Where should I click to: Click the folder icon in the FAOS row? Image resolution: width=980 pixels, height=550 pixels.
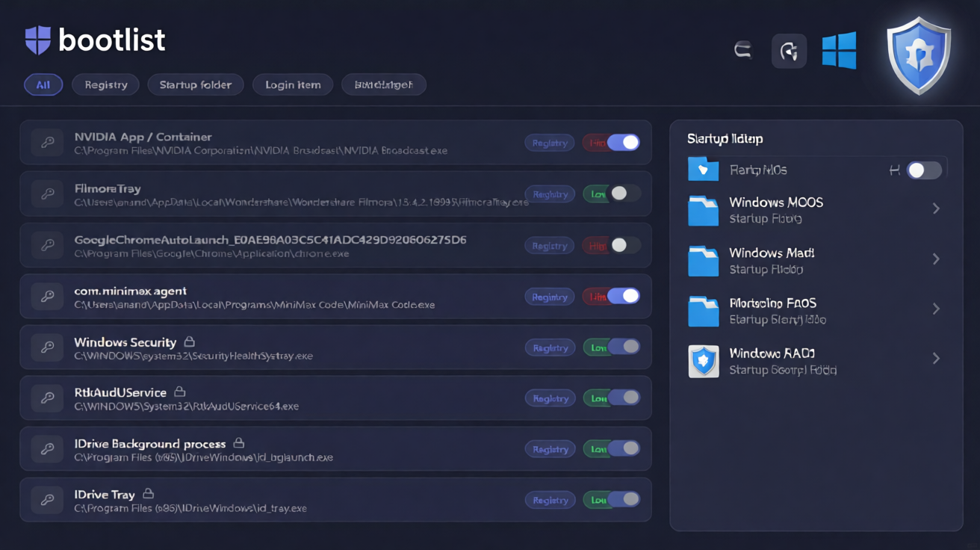coord(703,311)
